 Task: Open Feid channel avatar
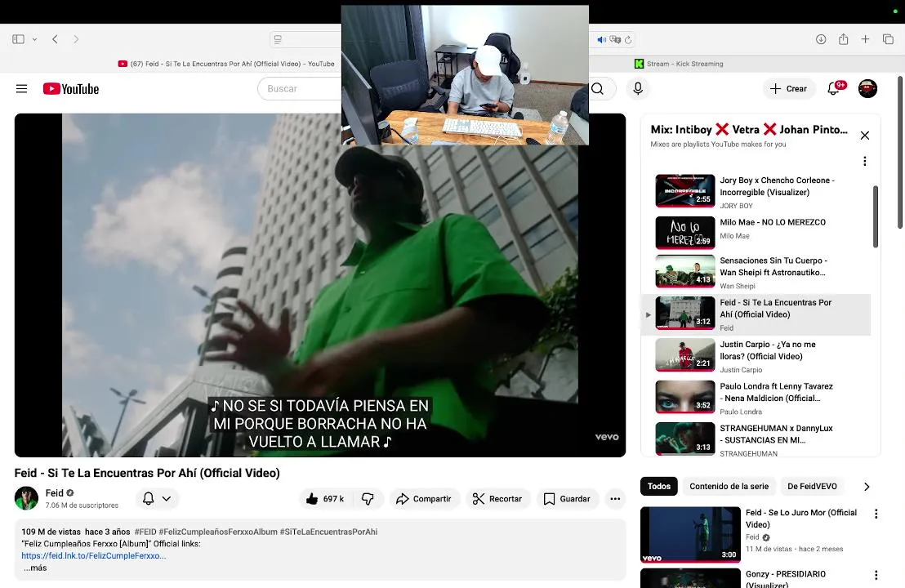click(x=26, y=498)
